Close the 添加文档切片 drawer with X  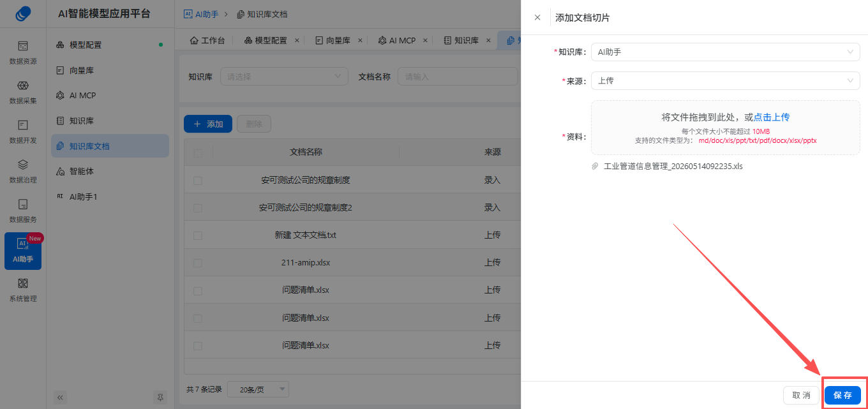point(537,17)
